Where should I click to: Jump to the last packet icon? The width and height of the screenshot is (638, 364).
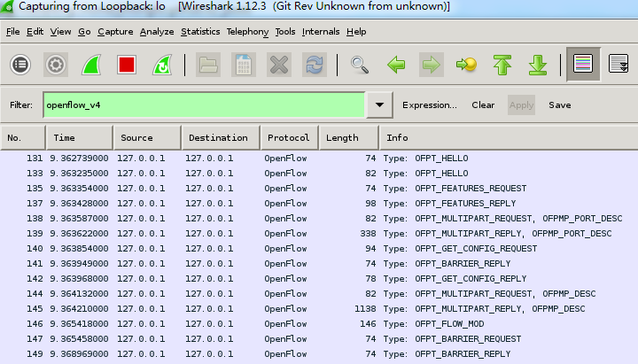(x=538, y=65)
